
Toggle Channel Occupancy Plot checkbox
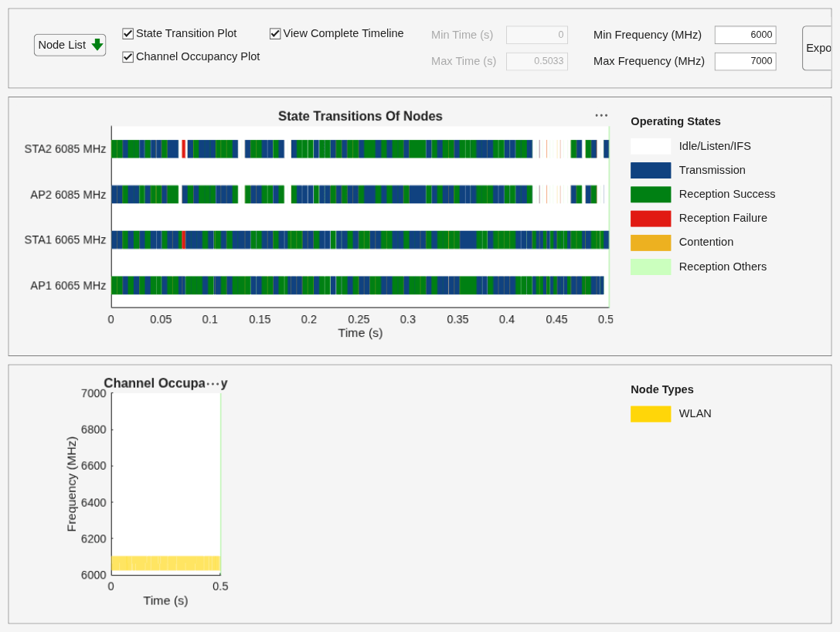[128, 56]
